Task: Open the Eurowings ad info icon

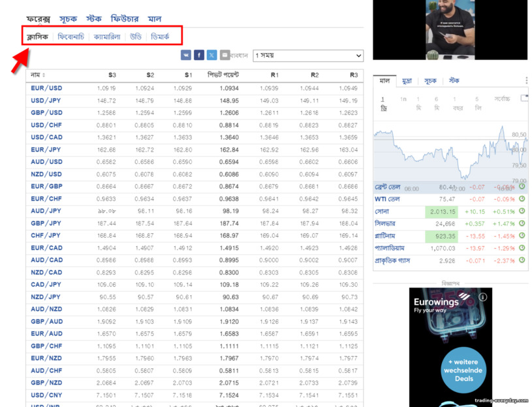Action: point(483,297)
